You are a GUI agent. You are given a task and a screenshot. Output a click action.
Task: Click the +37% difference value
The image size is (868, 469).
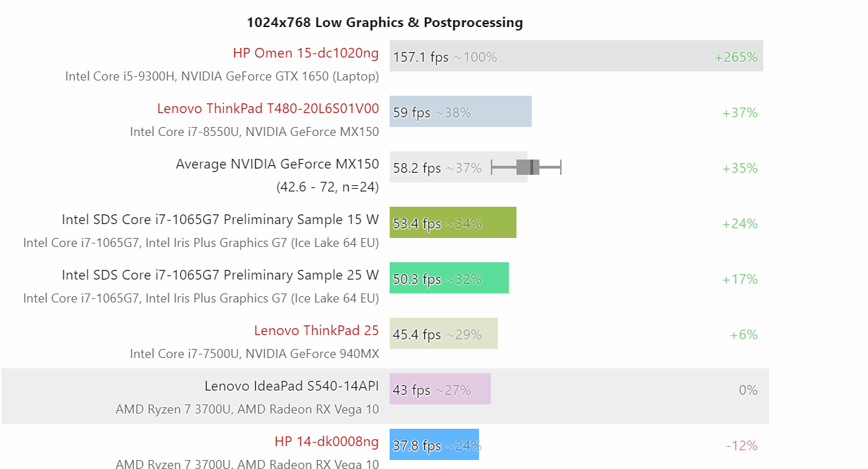tap(740, 113)
